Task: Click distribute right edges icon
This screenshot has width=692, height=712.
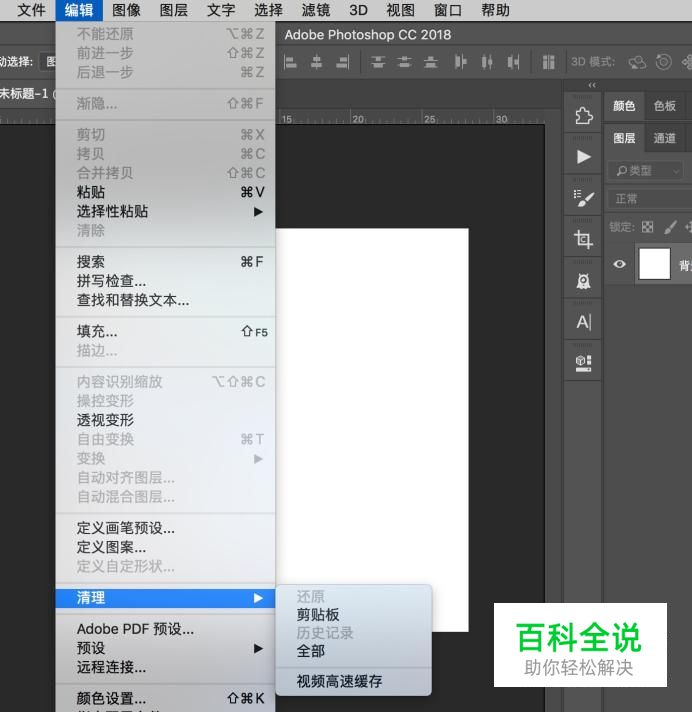Action: point(513,62)
